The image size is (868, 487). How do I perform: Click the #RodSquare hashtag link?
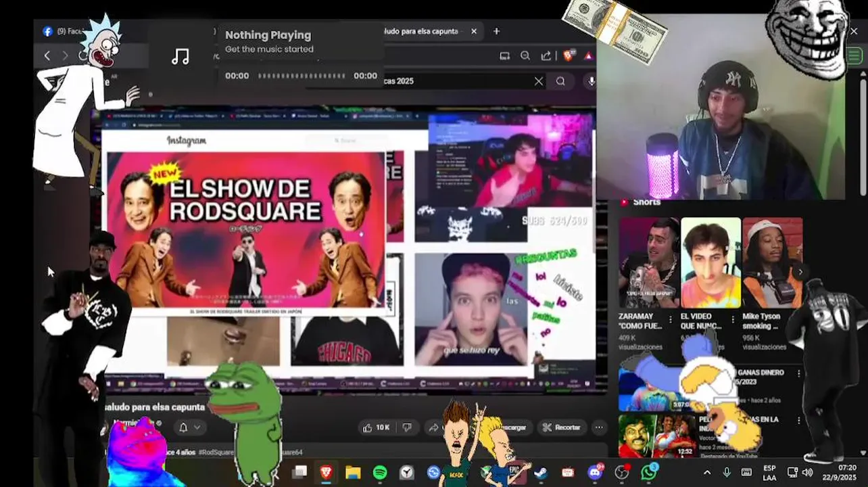(216, 452)
